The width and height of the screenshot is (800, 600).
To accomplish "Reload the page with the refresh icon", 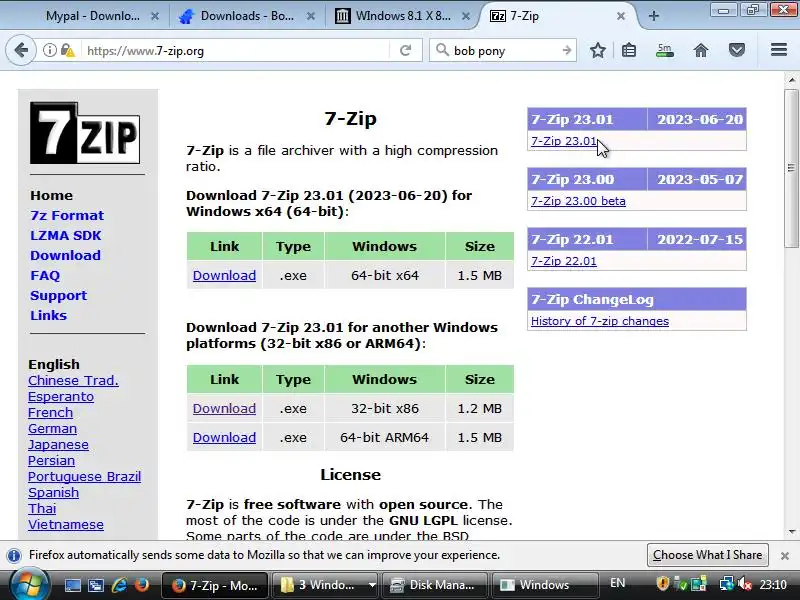I will (405, 51).
